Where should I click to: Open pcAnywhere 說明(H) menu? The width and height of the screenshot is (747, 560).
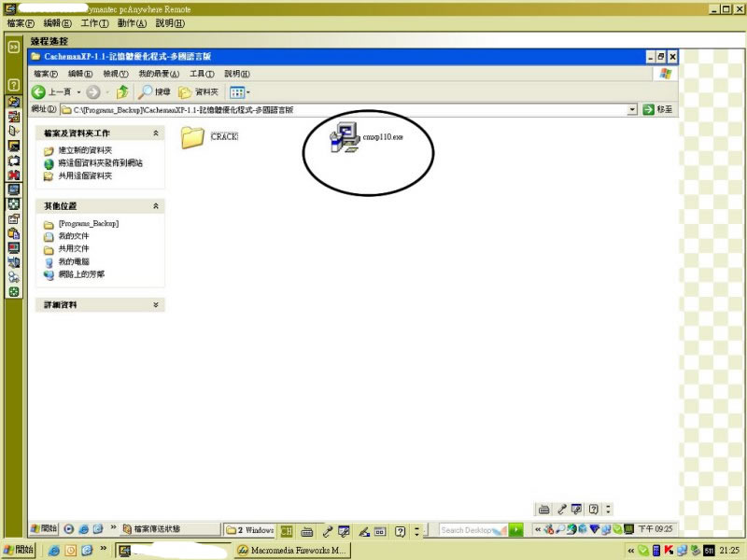[170, 23]
